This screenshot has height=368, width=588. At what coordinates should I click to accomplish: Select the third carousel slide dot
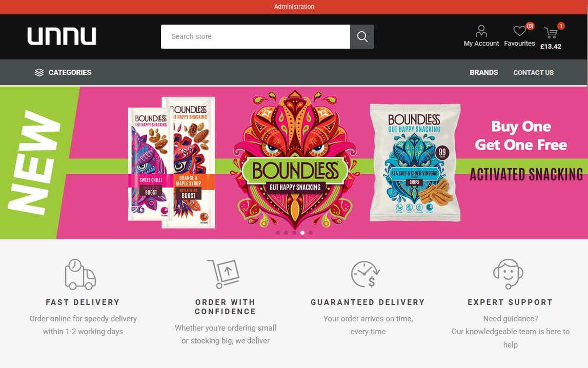294,233
